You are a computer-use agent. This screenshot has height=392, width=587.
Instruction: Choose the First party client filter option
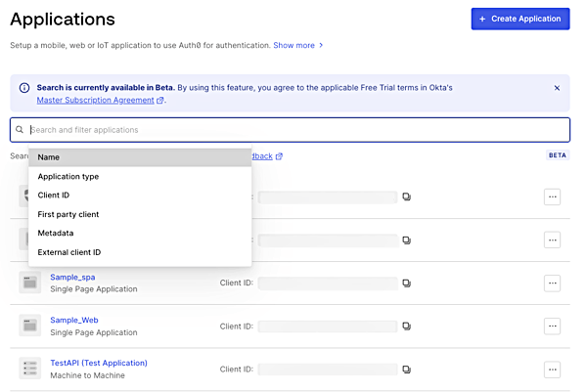coord(140,214)
